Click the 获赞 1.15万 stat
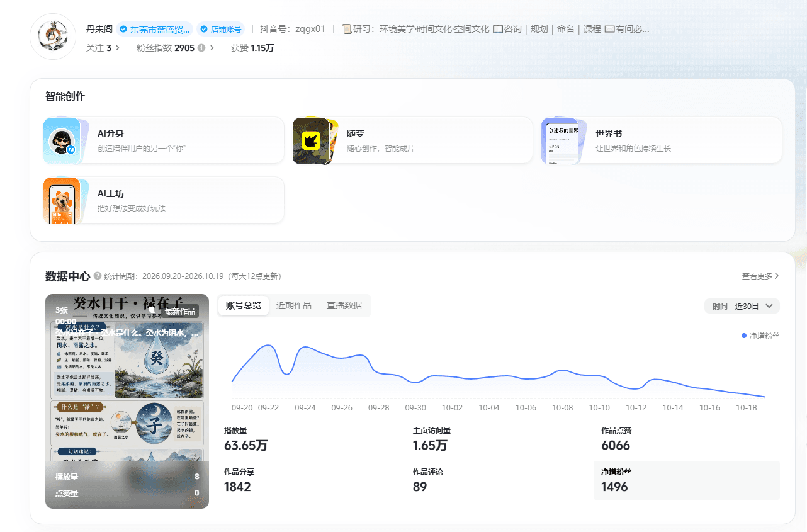Image resolution: width=807 pixels, height=532 pixels. [x=252, y=48]
